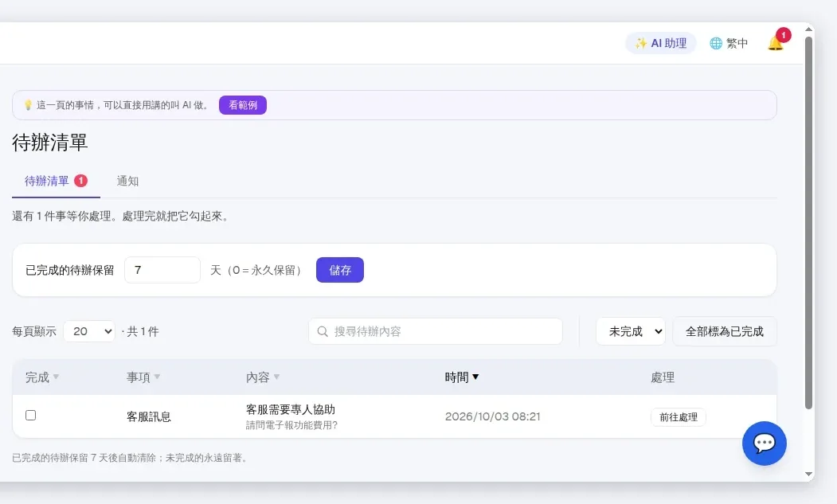Image resolution: width=837 pixels, height=504 pixels.
Task: Open the 未完成 status filter dropdown
Action: tap(631, 331)
